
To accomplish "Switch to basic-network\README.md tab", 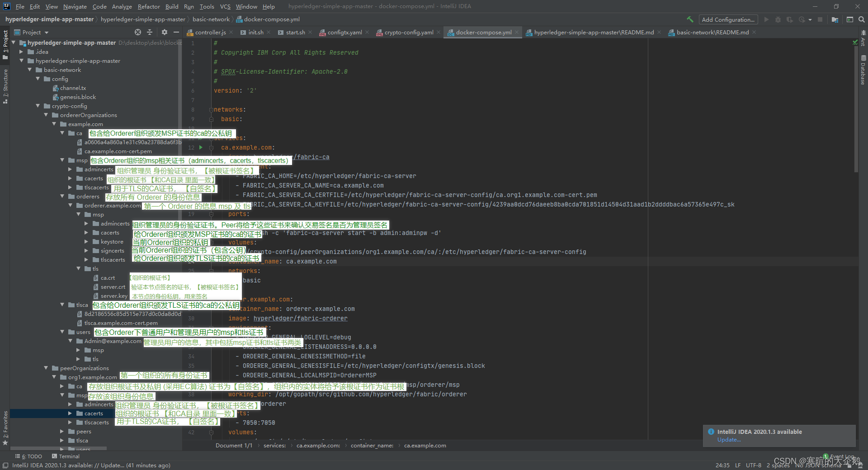I will [712, 32].
